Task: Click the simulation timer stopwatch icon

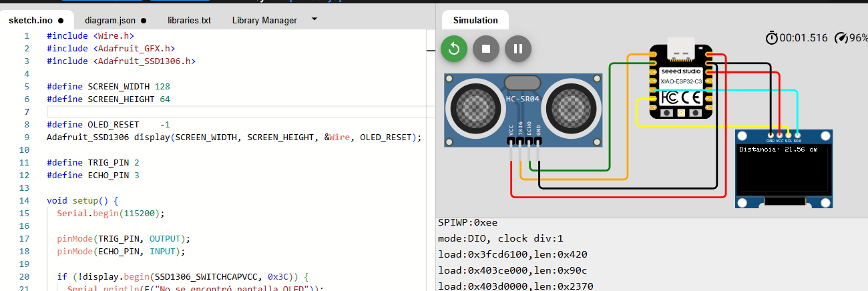Action: point(772,37)
